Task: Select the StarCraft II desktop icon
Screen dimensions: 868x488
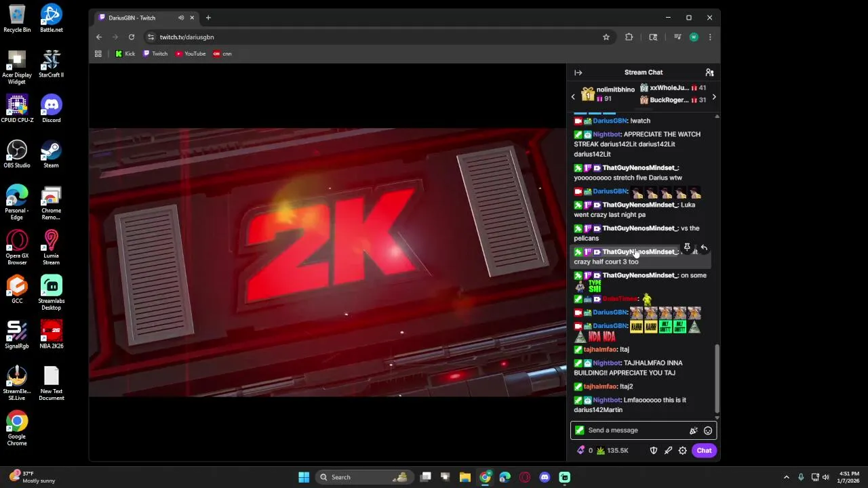Action: pyautogui.click(x=52, y=64)
